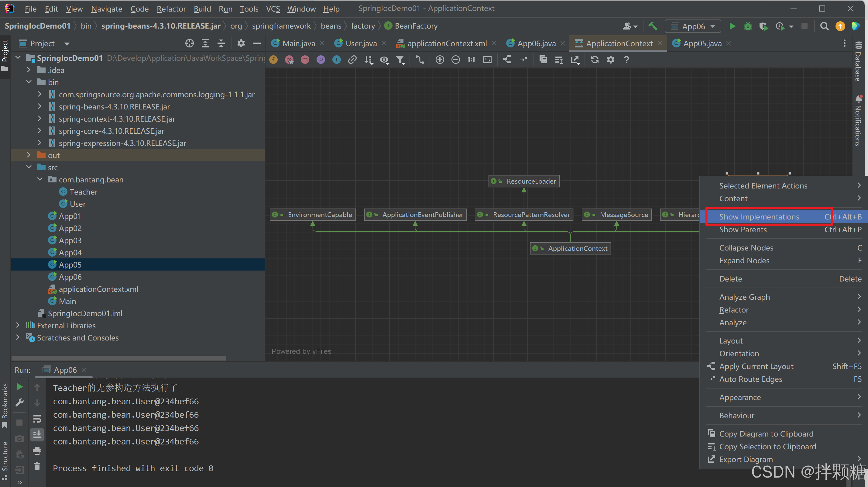Click the project panel horizontal scrollbar
The width and height of the screenshot is (868, 487).
point(118,358)
